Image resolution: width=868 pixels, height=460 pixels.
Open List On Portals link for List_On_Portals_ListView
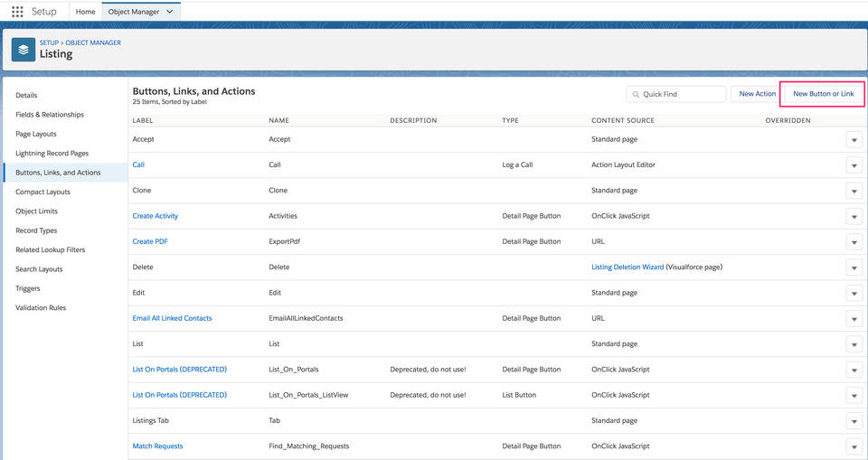179,395
